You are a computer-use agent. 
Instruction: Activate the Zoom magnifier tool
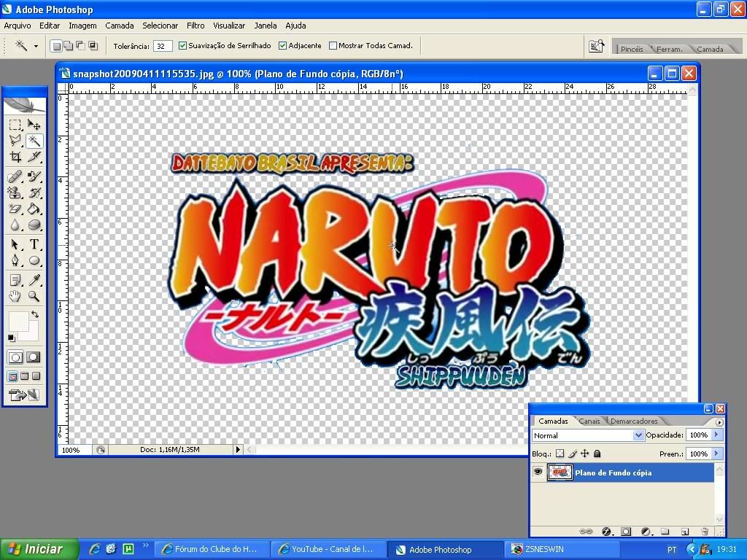click(34, 296)
